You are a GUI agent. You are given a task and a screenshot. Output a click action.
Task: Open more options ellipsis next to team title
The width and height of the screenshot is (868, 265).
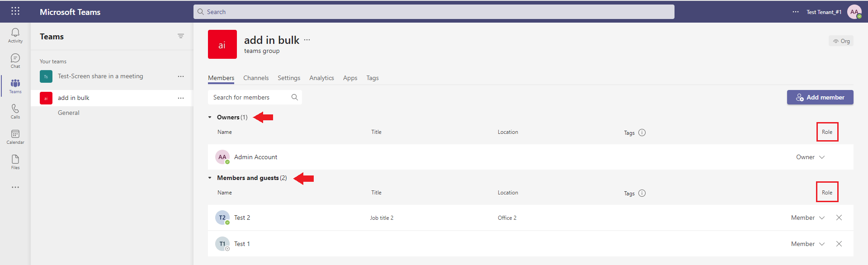[x=307, y=40]
